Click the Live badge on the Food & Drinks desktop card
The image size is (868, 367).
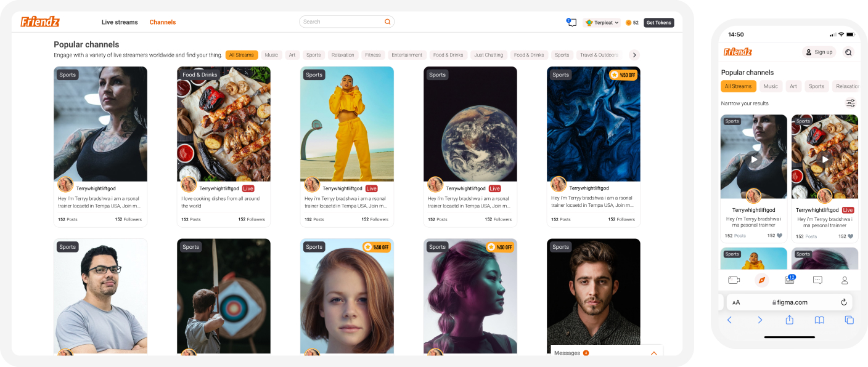tap(248, 188)
